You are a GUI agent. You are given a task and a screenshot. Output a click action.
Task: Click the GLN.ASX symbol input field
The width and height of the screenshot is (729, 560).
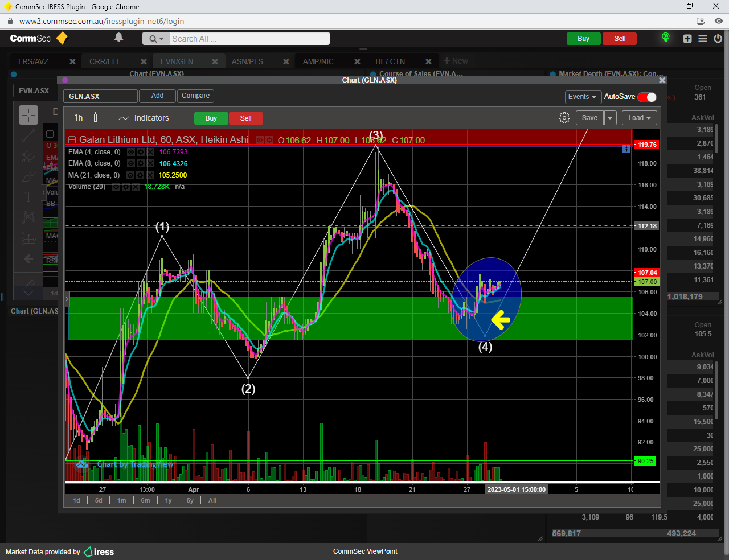100,96
